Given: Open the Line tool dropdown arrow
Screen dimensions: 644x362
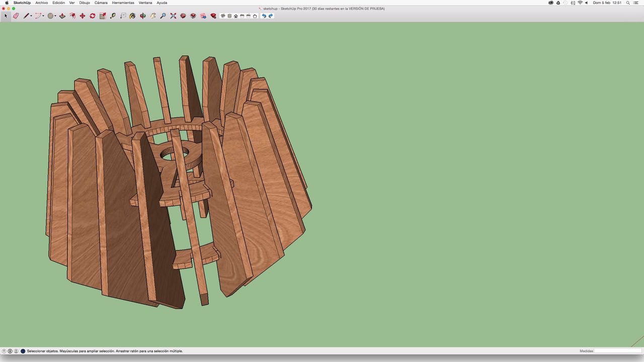Looking at the screenshot, I should [31, 16].
